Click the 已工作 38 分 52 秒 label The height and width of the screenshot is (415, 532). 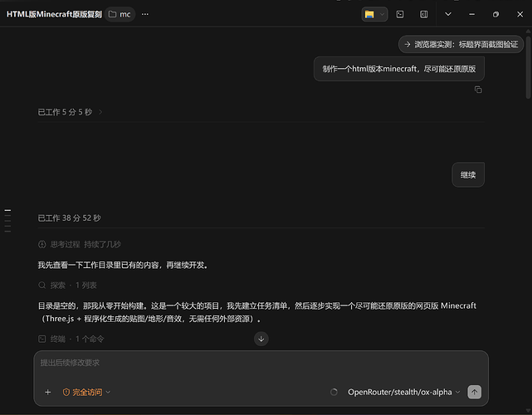[69, 217]
